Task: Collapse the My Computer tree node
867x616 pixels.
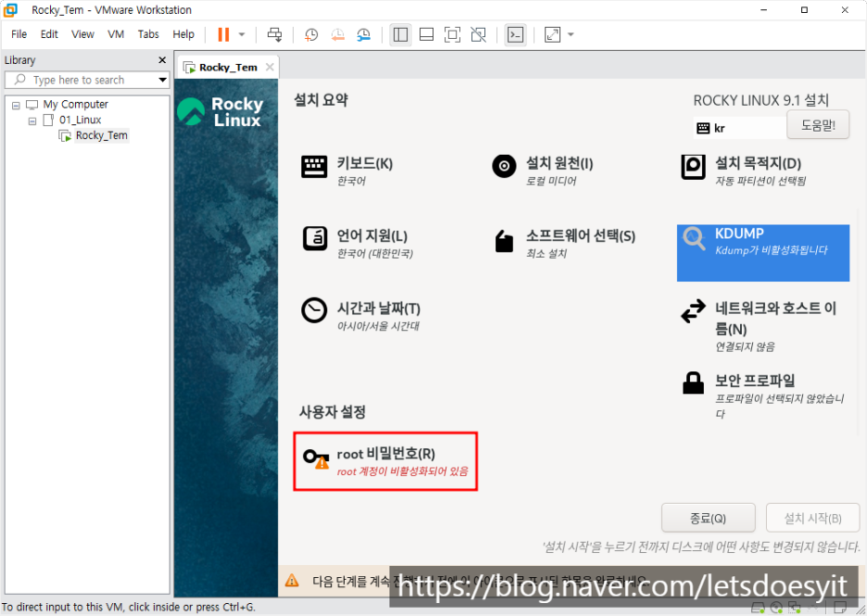Action: tap(16, 105)
